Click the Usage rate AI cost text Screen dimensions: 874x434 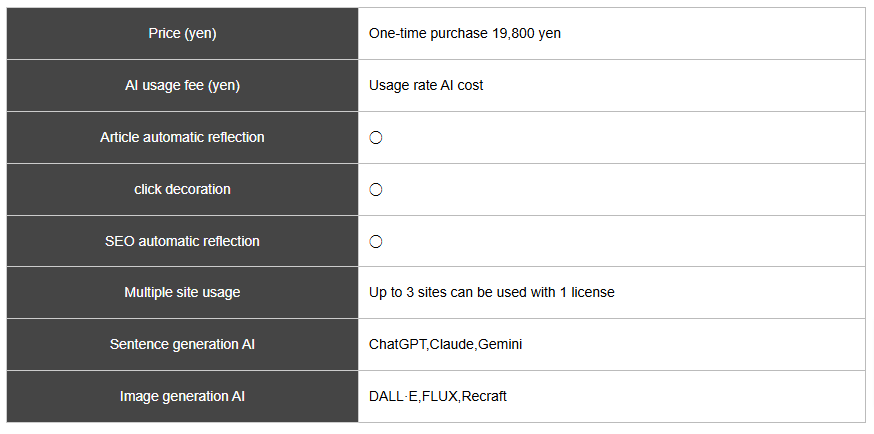[x=426, y=85]
